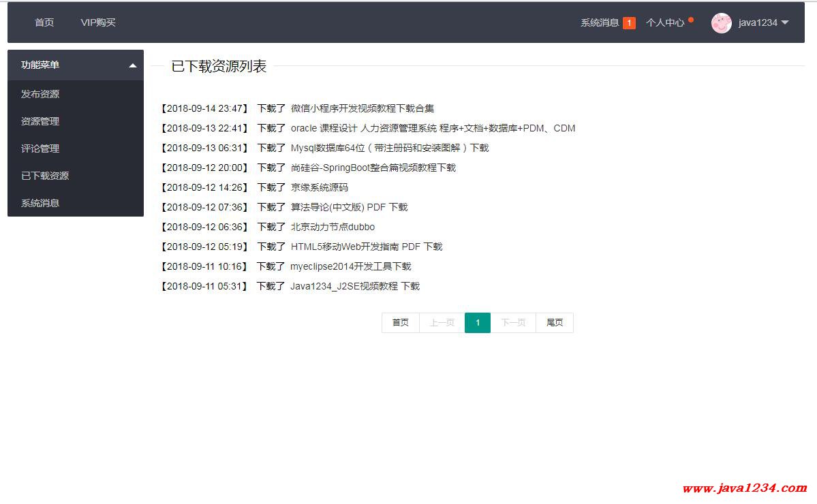Open the 京缘系统源码 resource link
Viewport: 817px width, 504px height.
click(320, 187)
